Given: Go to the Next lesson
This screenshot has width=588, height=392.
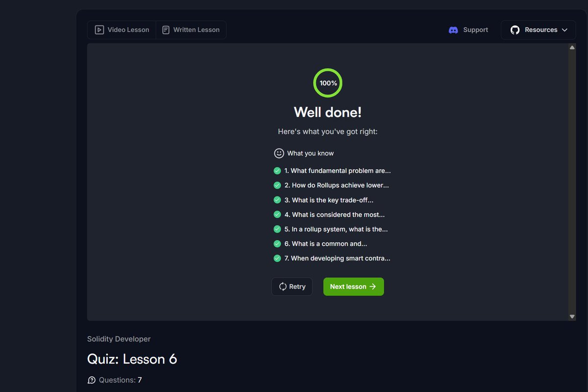Looking at the screenshot, I should 353,287.
